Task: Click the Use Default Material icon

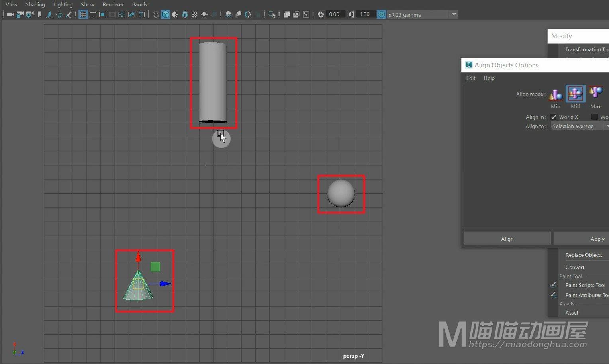Action: tap(175, 14)
